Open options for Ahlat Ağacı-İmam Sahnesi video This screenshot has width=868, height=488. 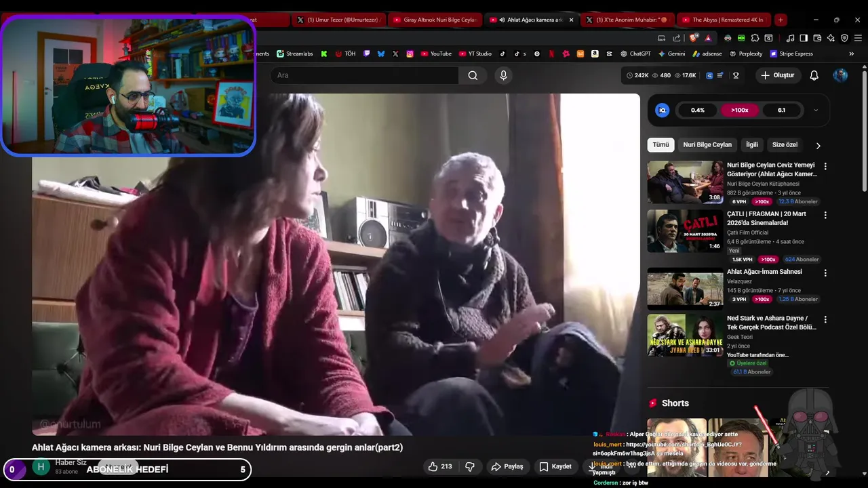pos(825,272)
